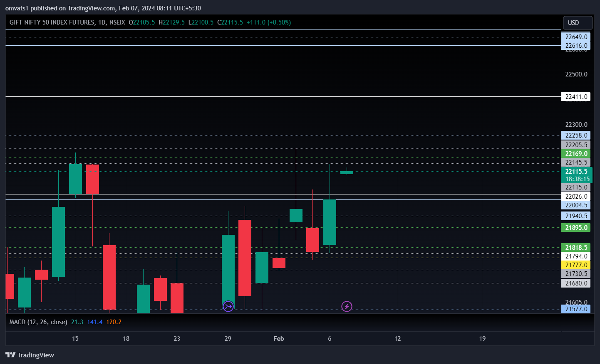
Task: Click the 22300.0 price scale value
Action: pyautogui.click(x=576, y=125)
